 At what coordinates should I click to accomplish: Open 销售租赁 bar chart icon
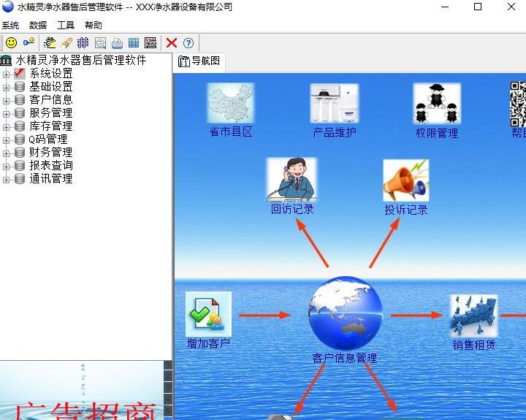(x=473, y=316)
